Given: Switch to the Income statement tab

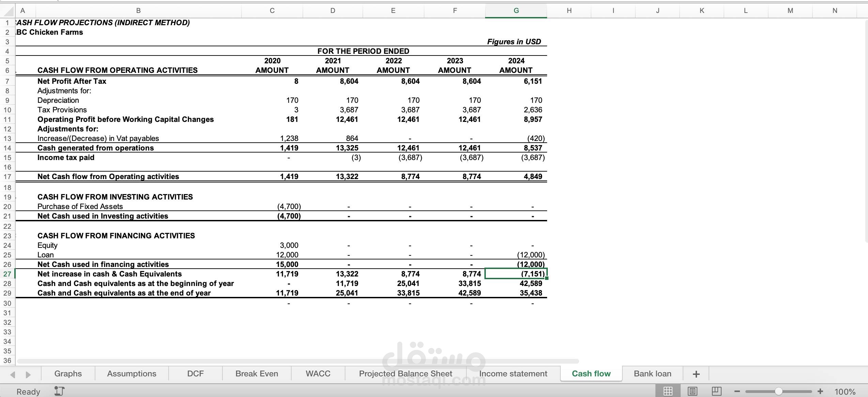Looking at the screenshot, I should click(x=513, y=374).
